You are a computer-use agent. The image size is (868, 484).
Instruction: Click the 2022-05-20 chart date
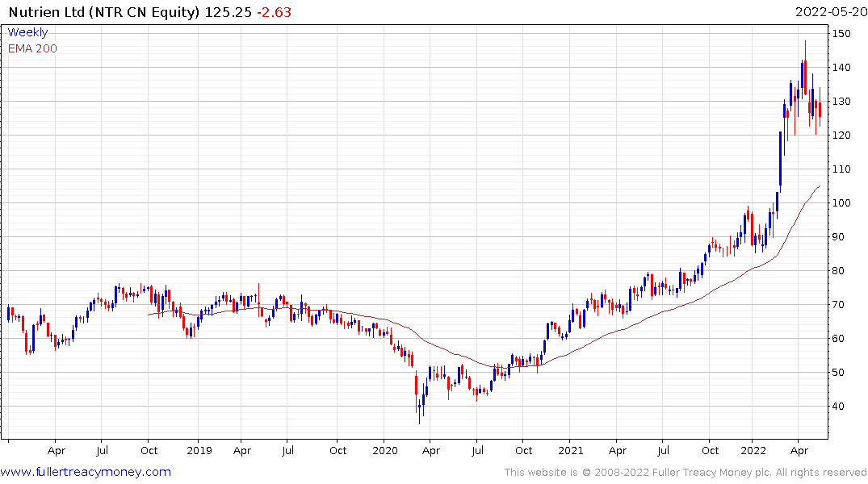[831, 11]
